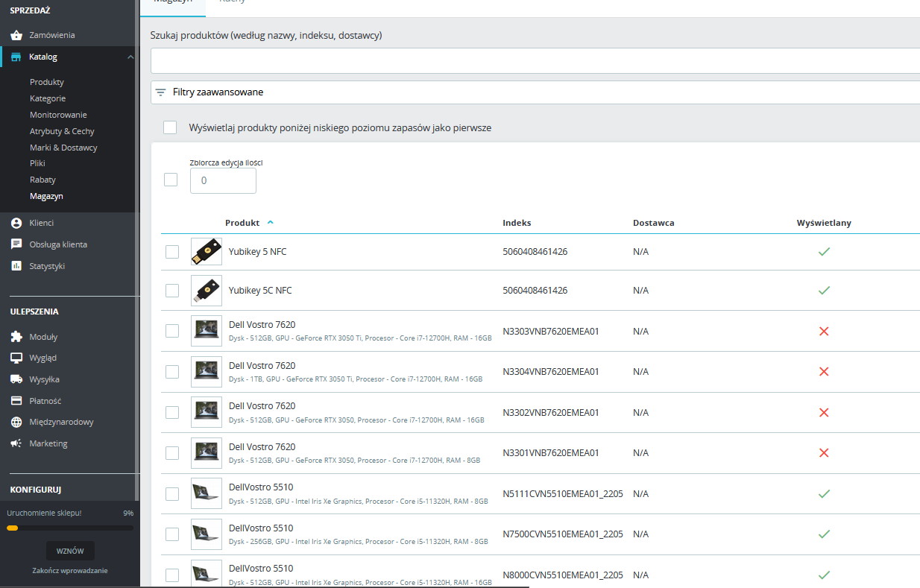Click the Wysyłka truck icon
The height and width of the screenshot is (588, 920).
tap(16, 379)
